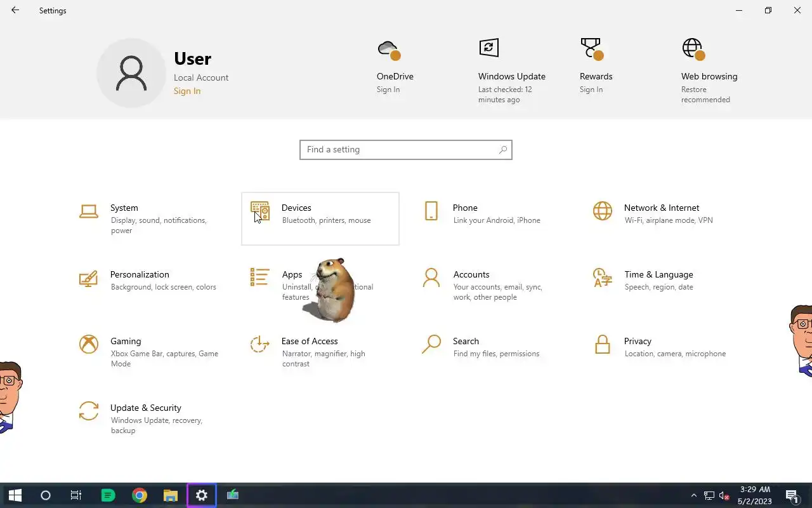This screenshot has width=812, height=508.
Task: Click 'Windows Update, recovery, backup' description
Action: point(157,425)
